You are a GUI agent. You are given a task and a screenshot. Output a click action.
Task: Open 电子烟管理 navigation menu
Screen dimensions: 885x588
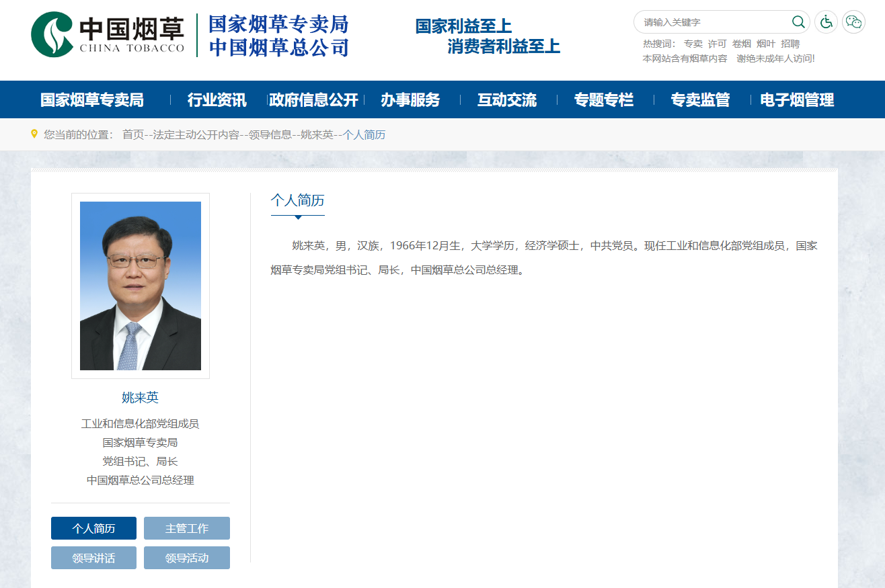pyautogui.click(x=797, y=100)
